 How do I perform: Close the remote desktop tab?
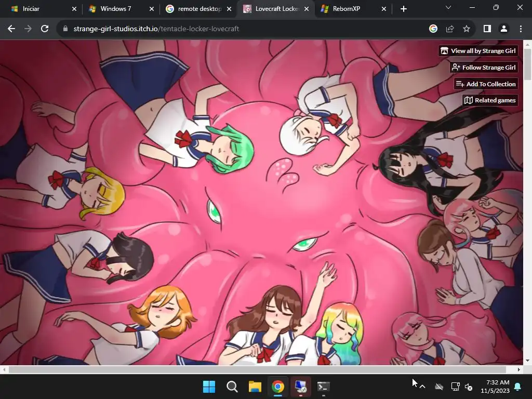tap(229, 9)
